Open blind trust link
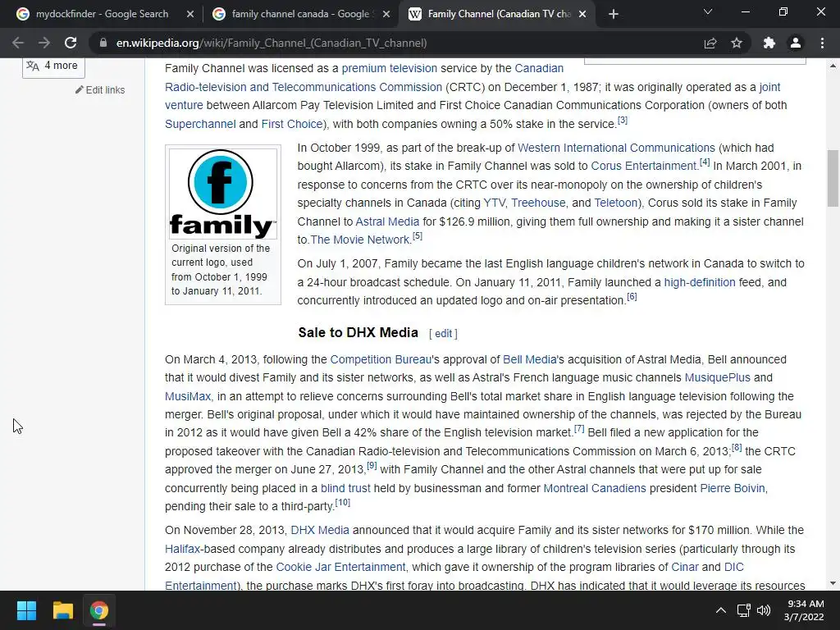 345,488
